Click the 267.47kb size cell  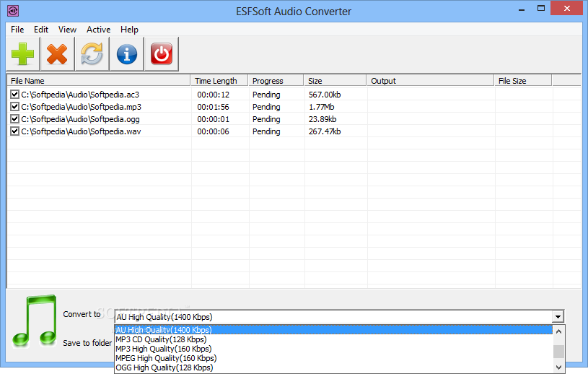tap(325, 131)
